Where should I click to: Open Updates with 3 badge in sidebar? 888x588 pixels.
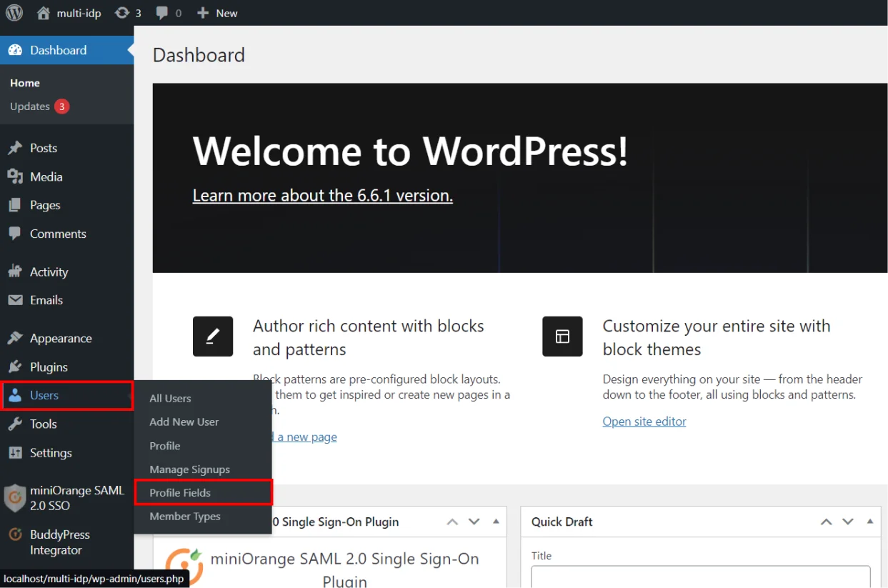(x=39, y=106)
